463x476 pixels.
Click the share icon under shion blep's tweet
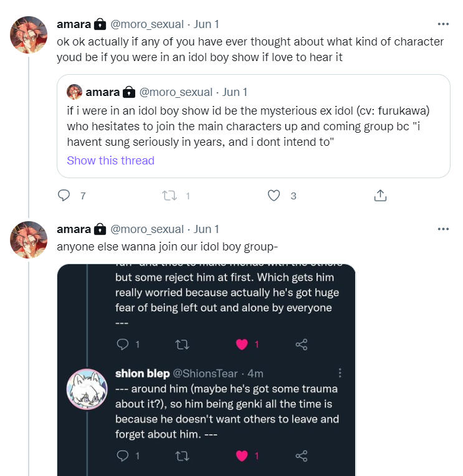pyautogui.click(x=301, y=456)
